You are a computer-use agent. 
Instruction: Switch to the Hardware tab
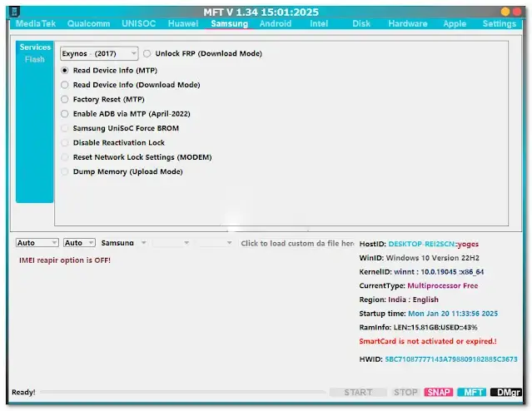pos(408,24)
